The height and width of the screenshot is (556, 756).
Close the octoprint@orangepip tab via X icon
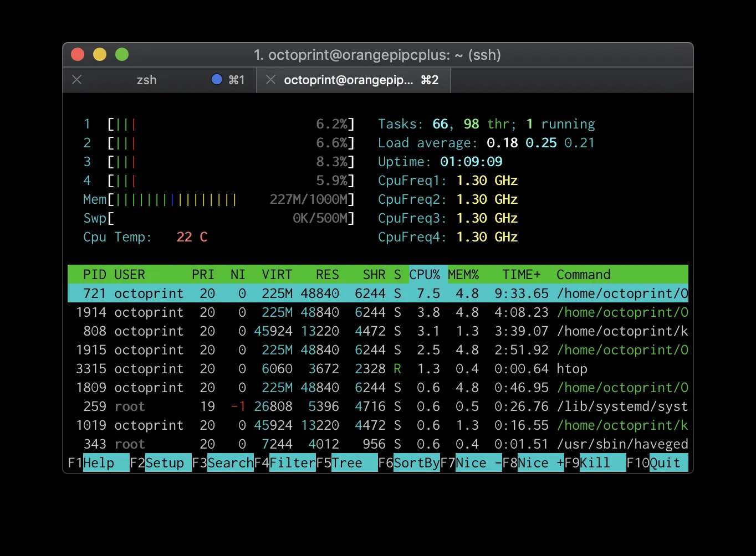point(270,80)
